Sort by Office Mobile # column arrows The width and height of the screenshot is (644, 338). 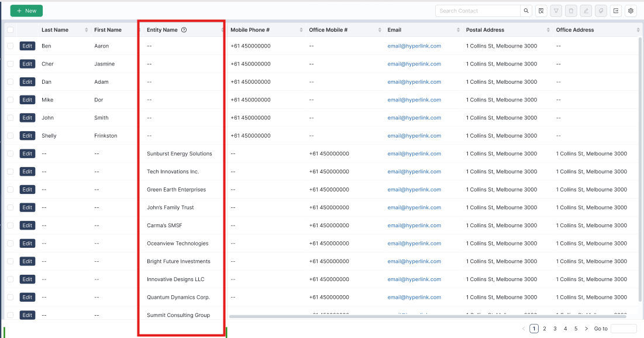click(380, 30)
